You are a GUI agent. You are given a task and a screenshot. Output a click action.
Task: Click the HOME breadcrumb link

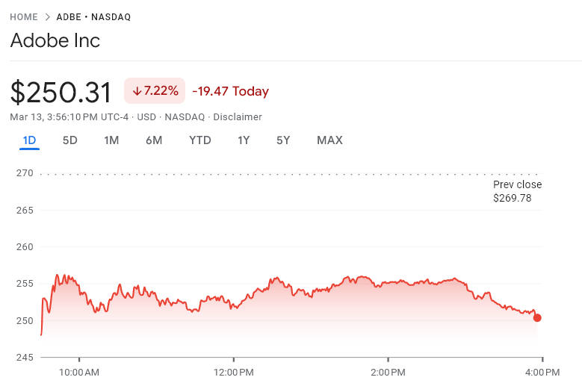pyautogui.click(x=24, y=17)
